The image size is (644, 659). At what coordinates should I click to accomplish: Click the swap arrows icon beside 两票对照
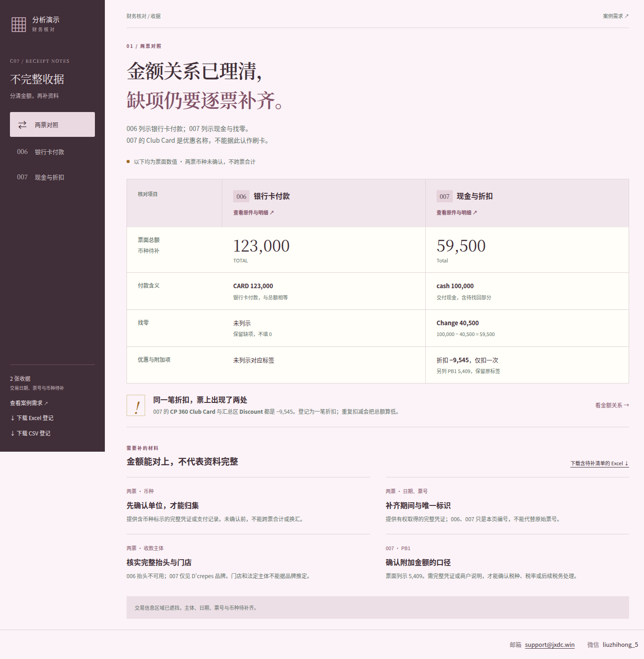22,125
